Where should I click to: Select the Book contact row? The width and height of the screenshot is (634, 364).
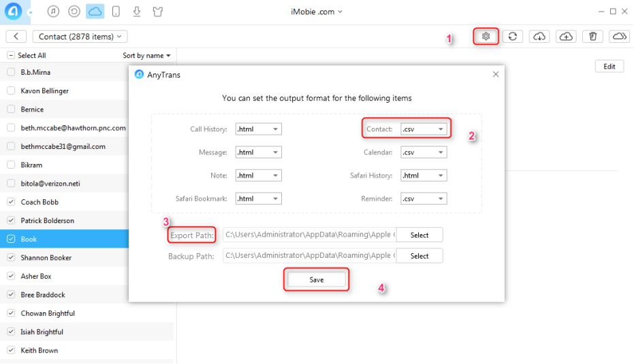(64, 239)
